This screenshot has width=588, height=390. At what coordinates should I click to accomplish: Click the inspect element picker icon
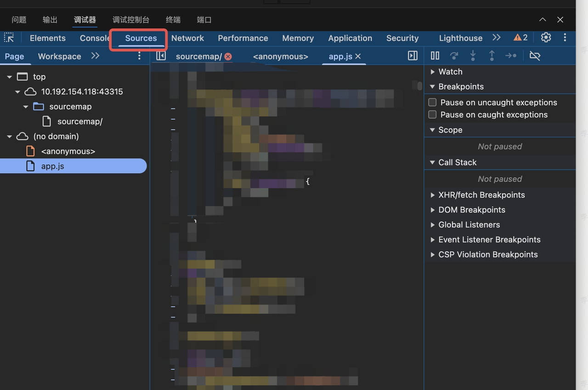[x=9, y=38]
